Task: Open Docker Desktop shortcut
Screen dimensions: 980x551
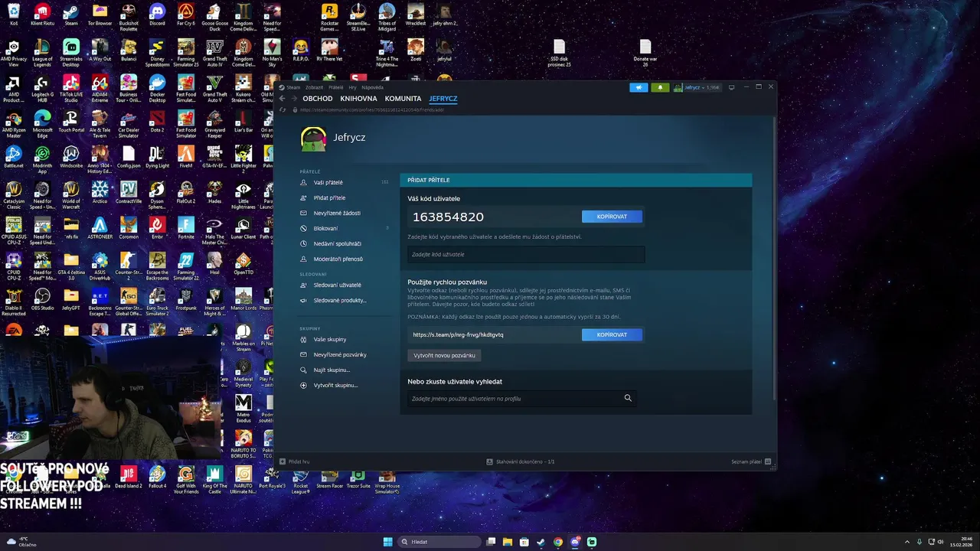Action: click(x=157, y=88)
